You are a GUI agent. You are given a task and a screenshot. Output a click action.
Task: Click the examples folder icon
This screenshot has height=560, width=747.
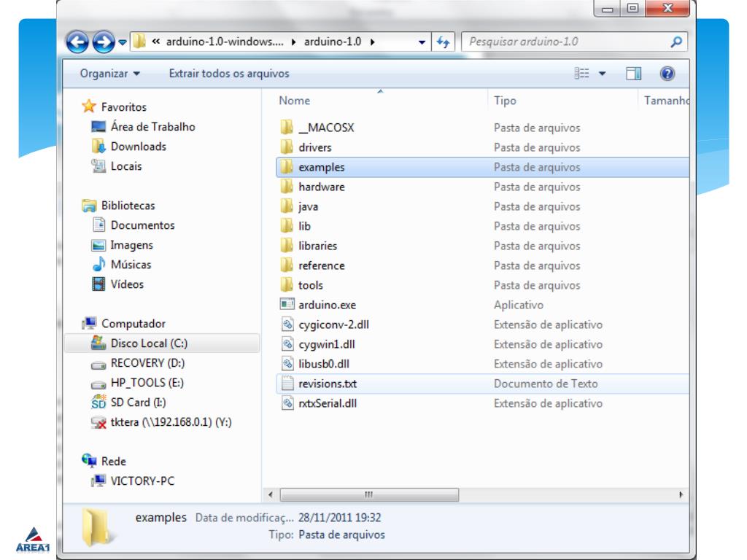tap(287, 167)
